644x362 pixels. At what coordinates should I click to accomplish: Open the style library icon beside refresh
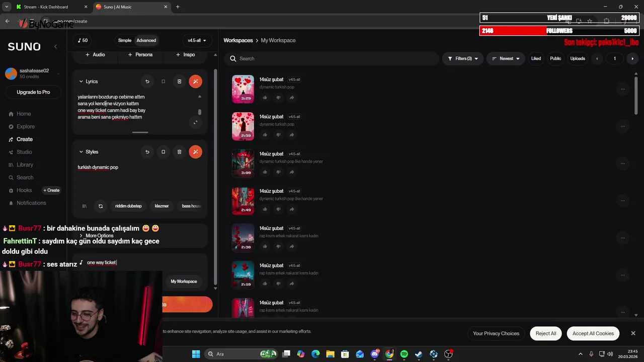coord(85,206)
